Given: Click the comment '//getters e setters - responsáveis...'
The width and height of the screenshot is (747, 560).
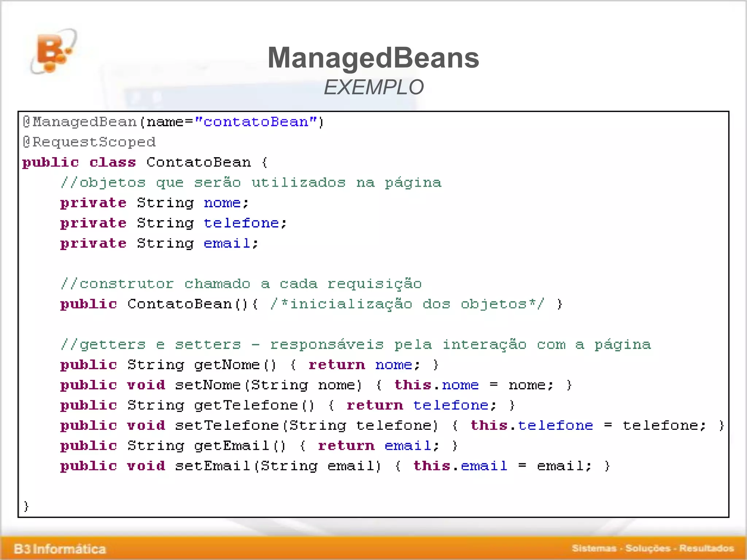Looking at the screenshot, I should (x=356, y=345).
